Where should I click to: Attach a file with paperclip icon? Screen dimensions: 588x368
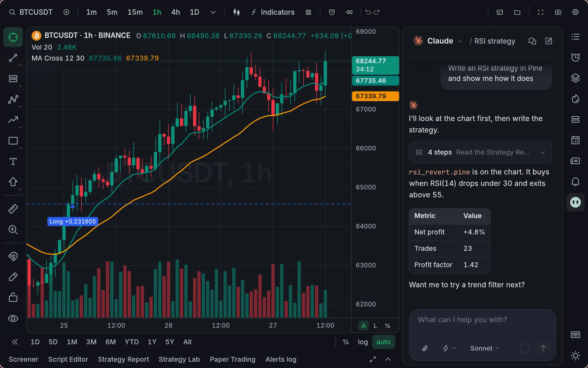[425, 348]
